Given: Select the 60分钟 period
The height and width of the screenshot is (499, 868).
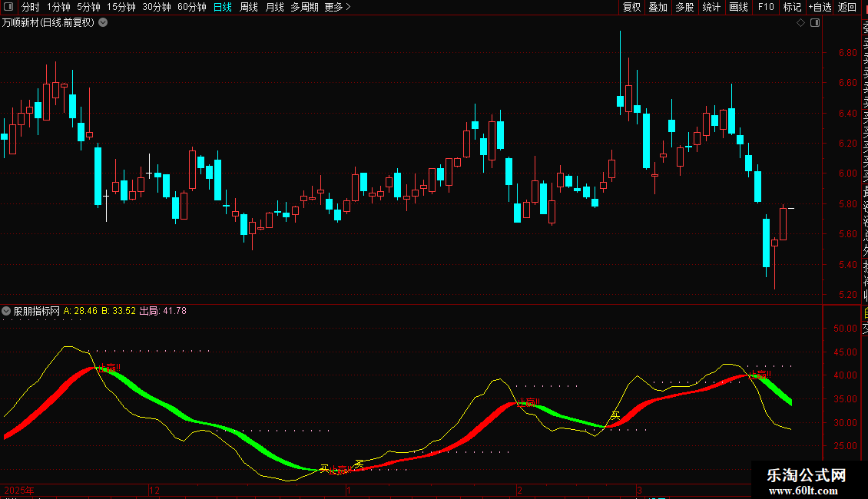Looking at the screenshot, I should pos(192,7).
